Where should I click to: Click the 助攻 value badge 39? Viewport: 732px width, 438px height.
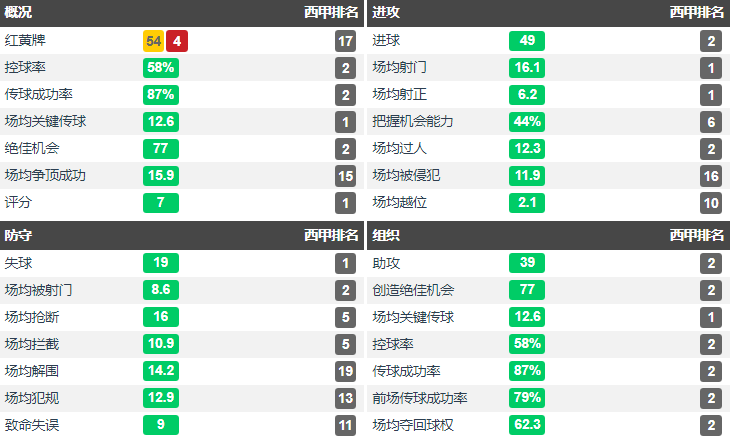click(527, 262)
